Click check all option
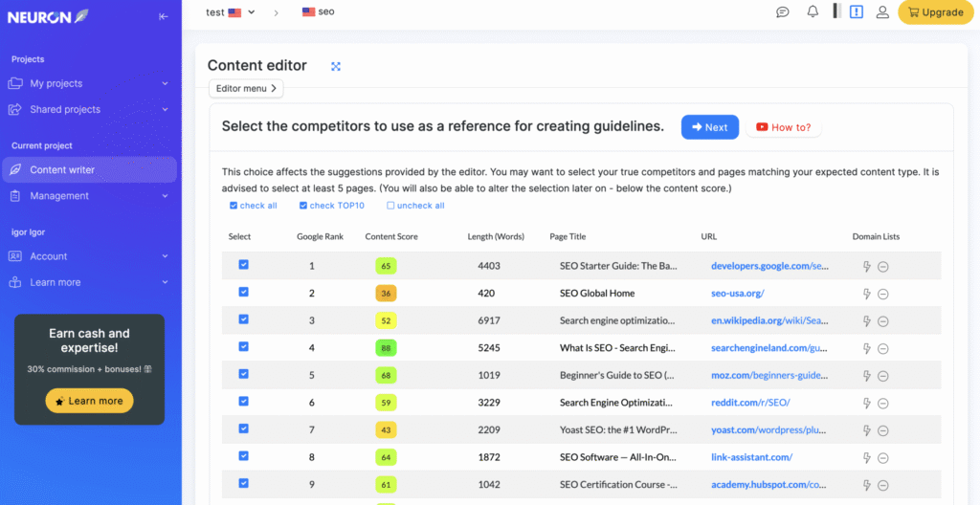 pyautogui.click(x=254, y=206)
